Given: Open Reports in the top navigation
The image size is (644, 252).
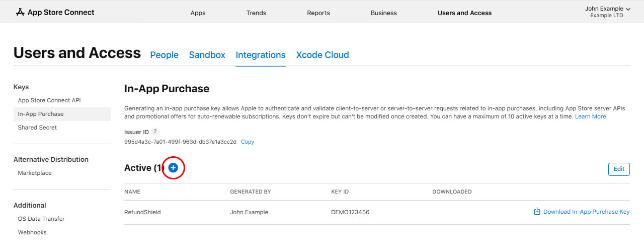Looking at the screenshot, I should pos(318,13).
